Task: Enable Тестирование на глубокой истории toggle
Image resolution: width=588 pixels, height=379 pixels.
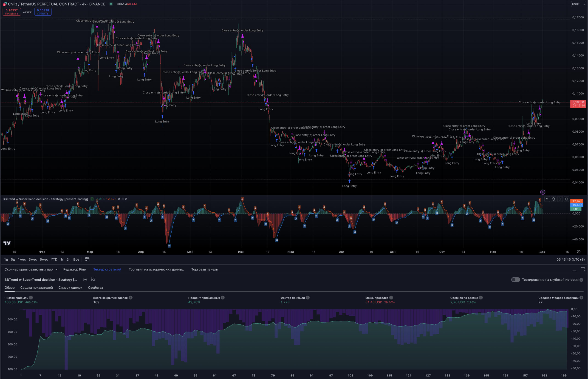Action: click(x=515, y=279)
